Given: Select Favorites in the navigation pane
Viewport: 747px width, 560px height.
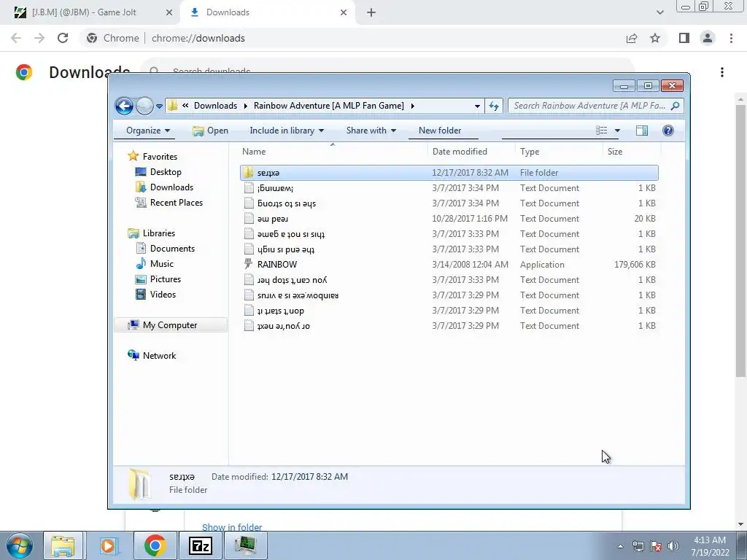Looking at the screenshot, I should 152,156.
